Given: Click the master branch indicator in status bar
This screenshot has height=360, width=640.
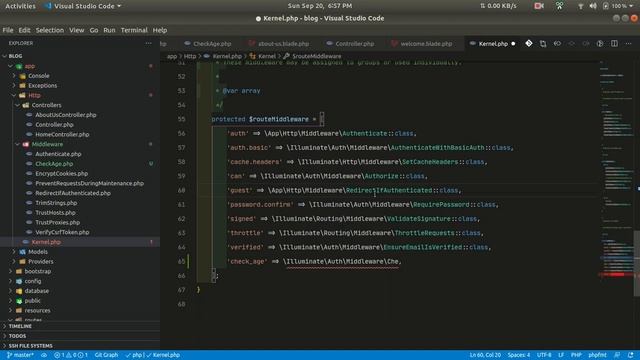Looking at the screenshot, I should click(x=20, y=355).
